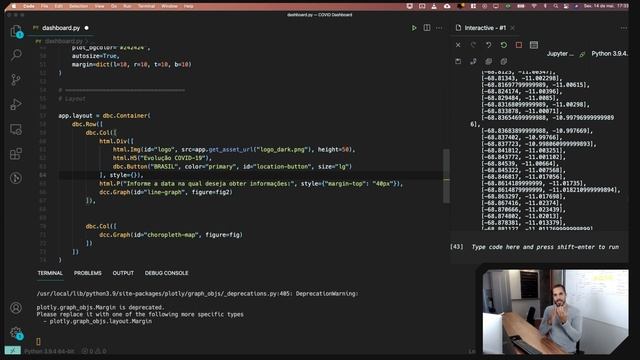This screenshot has height=360, width=640.
Task: Open the Window menu
Action: (x=169, y=6)
